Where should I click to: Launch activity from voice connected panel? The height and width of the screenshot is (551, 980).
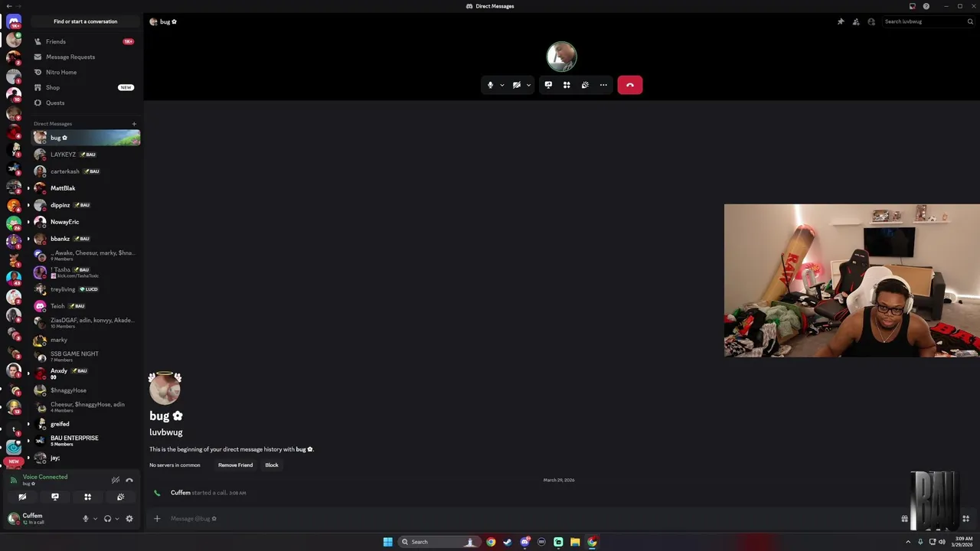pyautogui.click(x=87, y=497)
